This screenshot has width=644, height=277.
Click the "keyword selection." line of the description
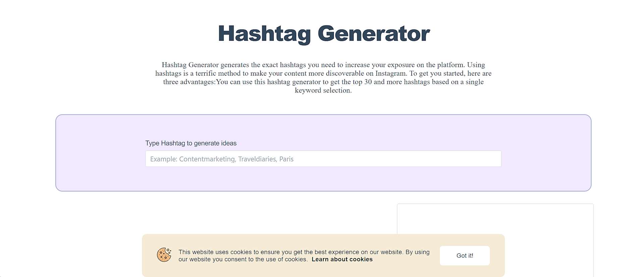[323, 90]
